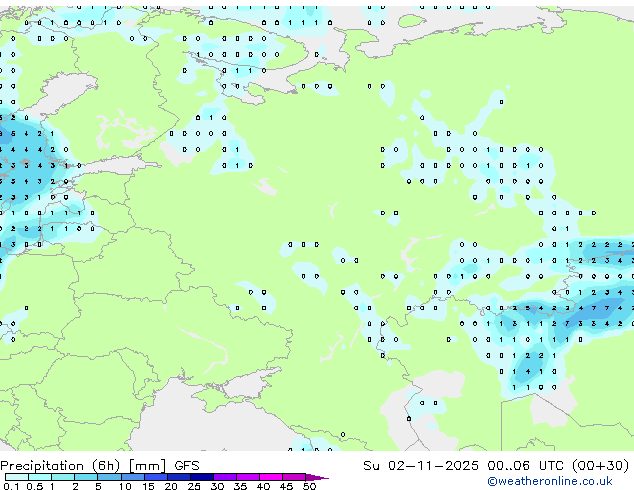Viewport: 634px width, 490px height.
Task: Click the 1–2 mm cyan legend swatch
Action: click(63, 477)
